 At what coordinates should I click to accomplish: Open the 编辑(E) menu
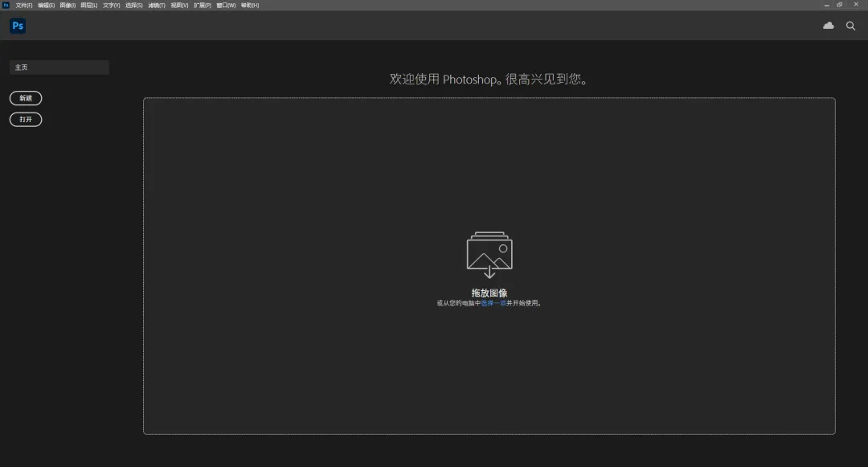click(x=46, y=5)
